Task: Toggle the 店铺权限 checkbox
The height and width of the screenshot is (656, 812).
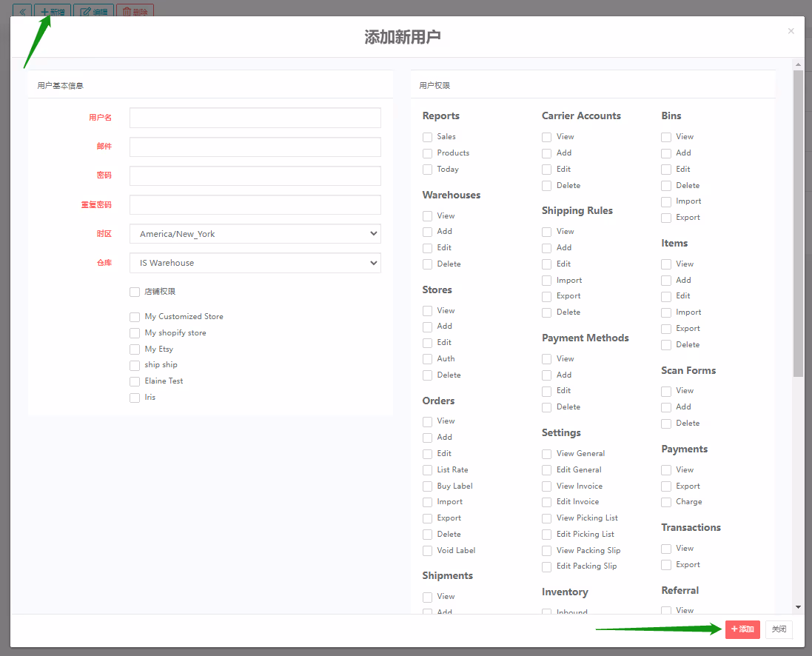Action: click(135, 292)
